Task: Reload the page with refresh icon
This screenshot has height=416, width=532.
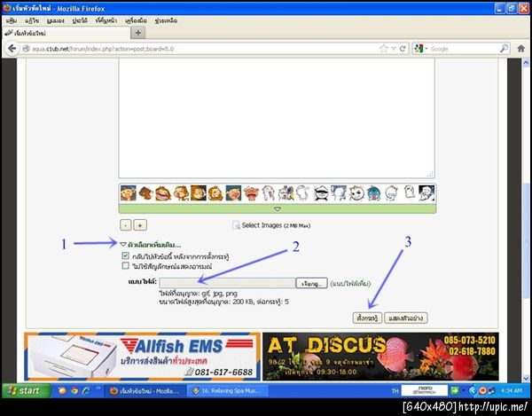Action: coord(403,49)
